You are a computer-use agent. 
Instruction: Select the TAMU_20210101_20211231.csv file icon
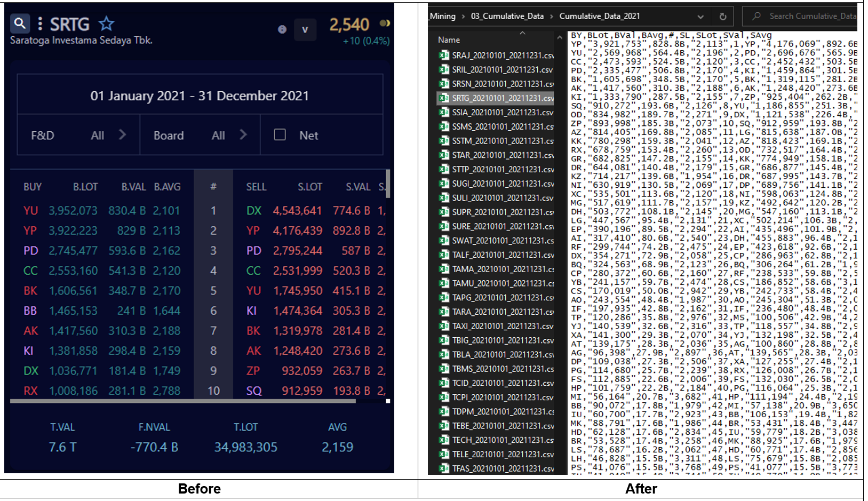point(444,283)
